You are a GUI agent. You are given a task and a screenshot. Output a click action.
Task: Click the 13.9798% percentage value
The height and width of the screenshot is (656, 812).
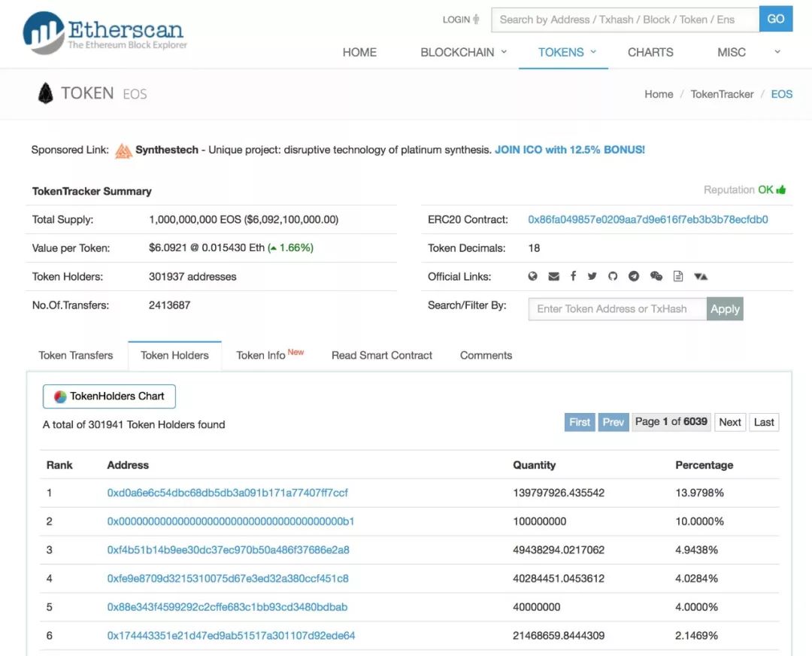(700, 493)
